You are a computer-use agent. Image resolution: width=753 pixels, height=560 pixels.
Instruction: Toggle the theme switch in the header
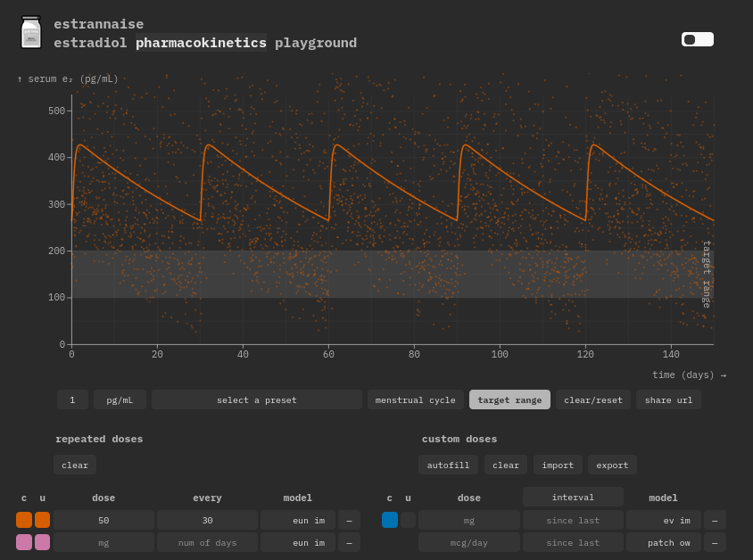click(x=698, y=39)
